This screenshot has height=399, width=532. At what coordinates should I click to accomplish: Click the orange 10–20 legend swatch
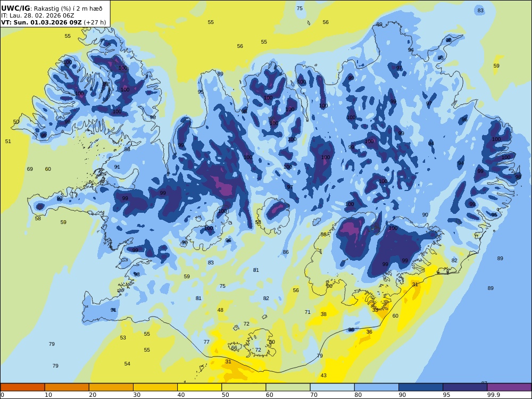(x=67, y=387)
